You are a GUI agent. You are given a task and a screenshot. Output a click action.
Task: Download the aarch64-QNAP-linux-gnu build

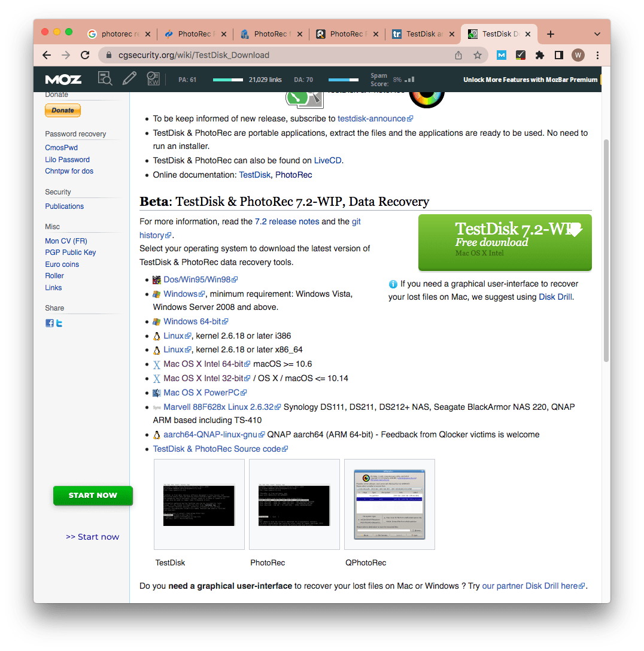[214, 434]
